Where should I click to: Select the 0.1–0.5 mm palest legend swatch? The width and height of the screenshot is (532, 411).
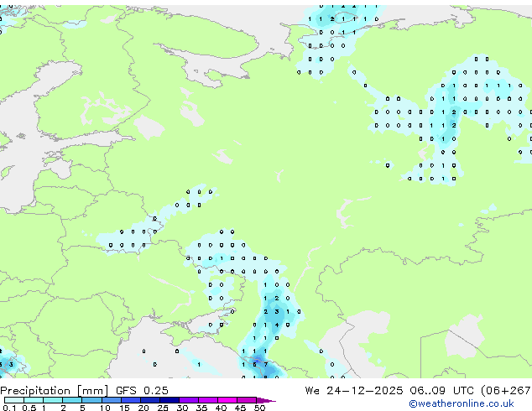[14, 400]
